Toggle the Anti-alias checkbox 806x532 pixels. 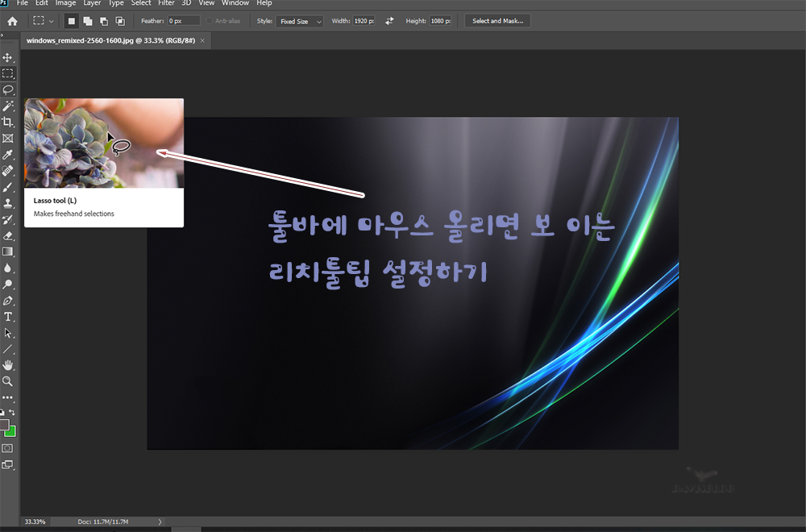pos(210,21)
